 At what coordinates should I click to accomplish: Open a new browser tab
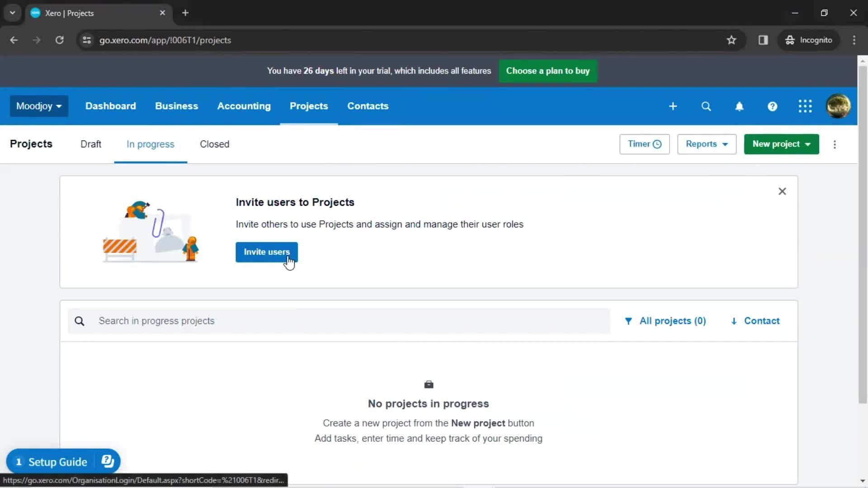pos(185,13)
